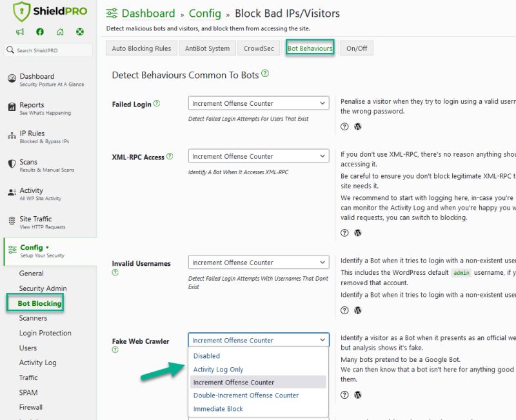Click WordPress icon in Invalid Usernames description
This screenshot has height=420, width=516.
(358, 310)
